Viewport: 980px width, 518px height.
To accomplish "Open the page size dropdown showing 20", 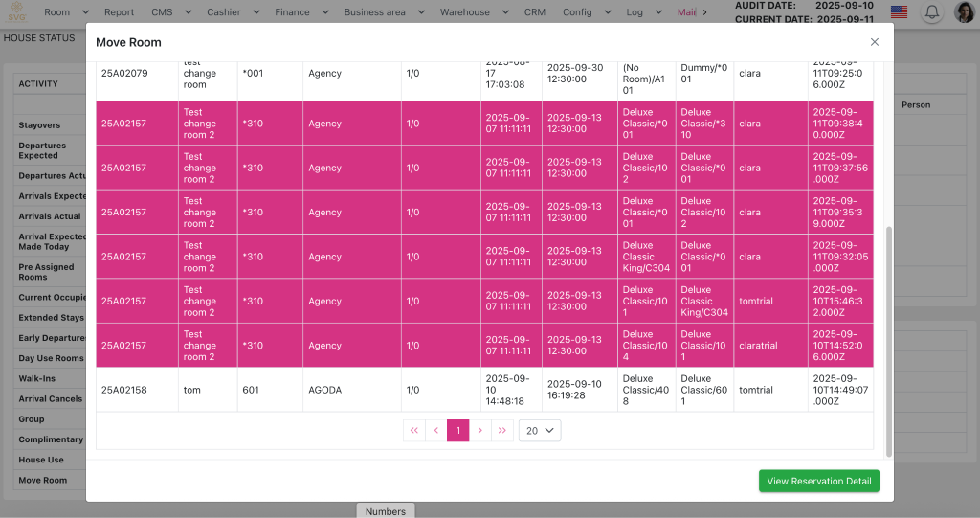I will [x=540, y=431].
